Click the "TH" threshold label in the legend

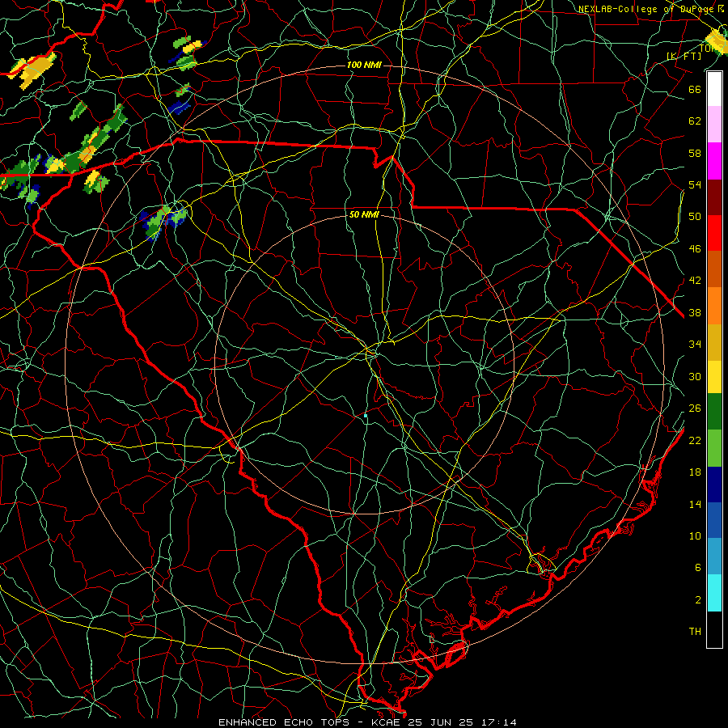click(x=695, y=631)
